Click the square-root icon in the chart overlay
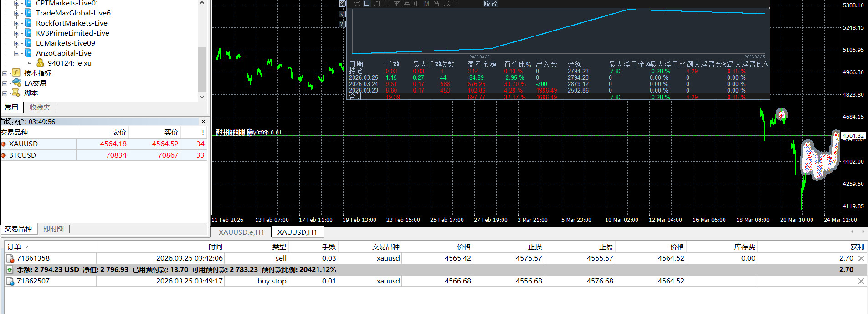Viewport: 868px width, 314px height. [x=342, y=14]
